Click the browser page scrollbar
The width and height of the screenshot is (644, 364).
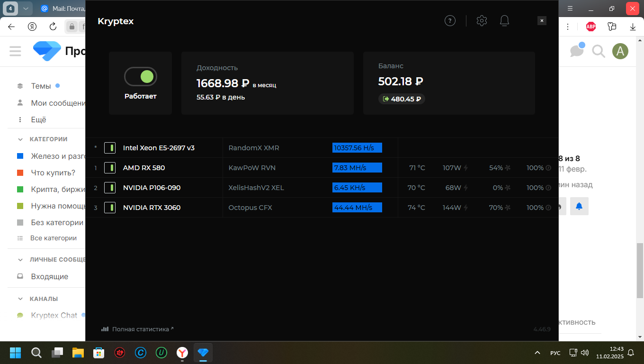point(640,271)
